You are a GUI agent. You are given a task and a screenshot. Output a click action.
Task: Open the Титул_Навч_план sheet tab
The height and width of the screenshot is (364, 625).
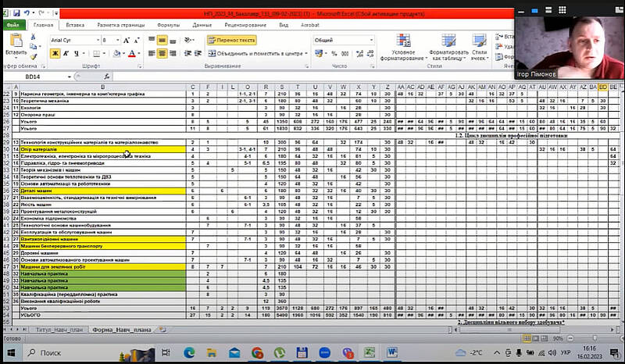59,330
